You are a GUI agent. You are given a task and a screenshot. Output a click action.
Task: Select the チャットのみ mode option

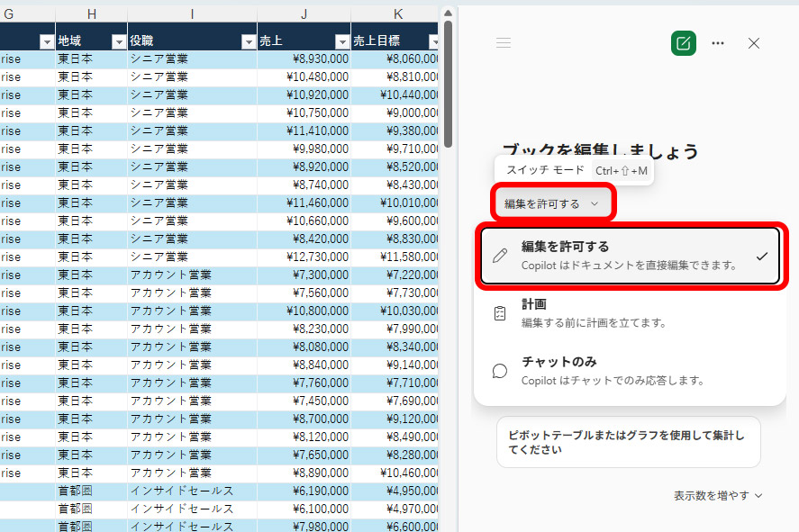[631, 371]
